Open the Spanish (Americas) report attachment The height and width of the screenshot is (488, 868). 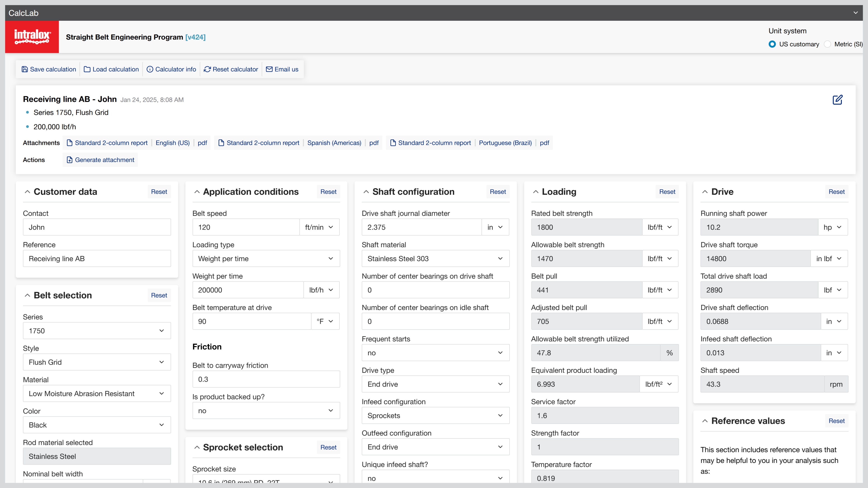point(334,143)
